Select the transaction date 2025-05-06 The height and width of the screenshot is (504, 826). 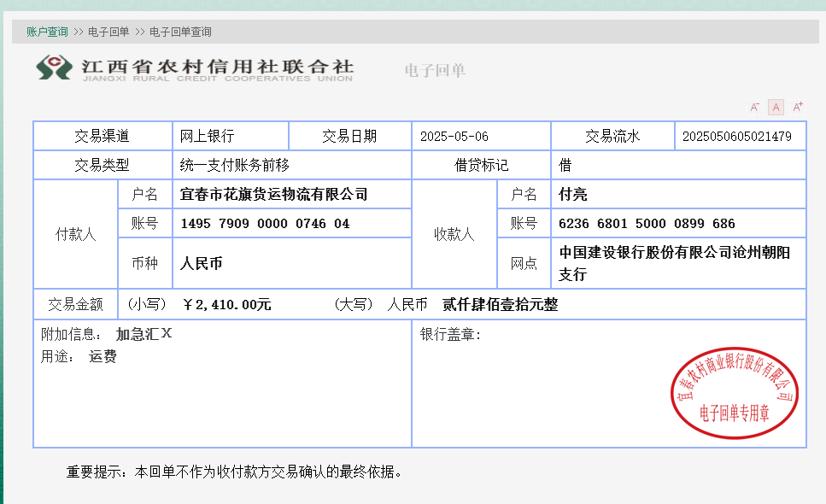[454, 137]
